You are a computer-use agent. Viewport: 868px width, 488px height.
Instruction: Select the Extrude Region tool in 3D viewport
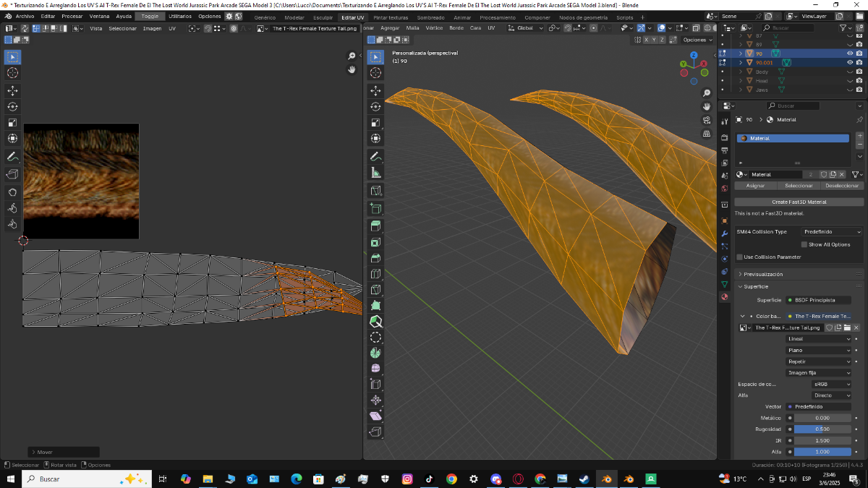375,226
